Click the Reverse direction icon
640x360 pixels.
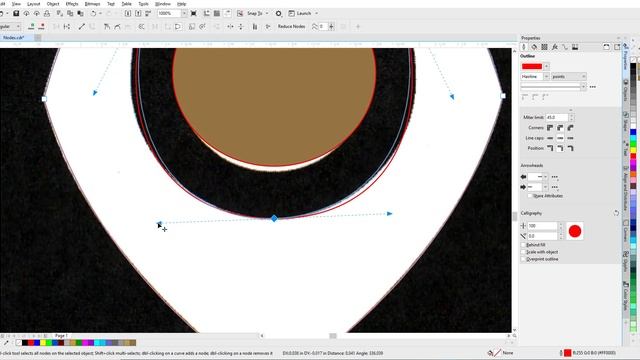click(141, 27)
